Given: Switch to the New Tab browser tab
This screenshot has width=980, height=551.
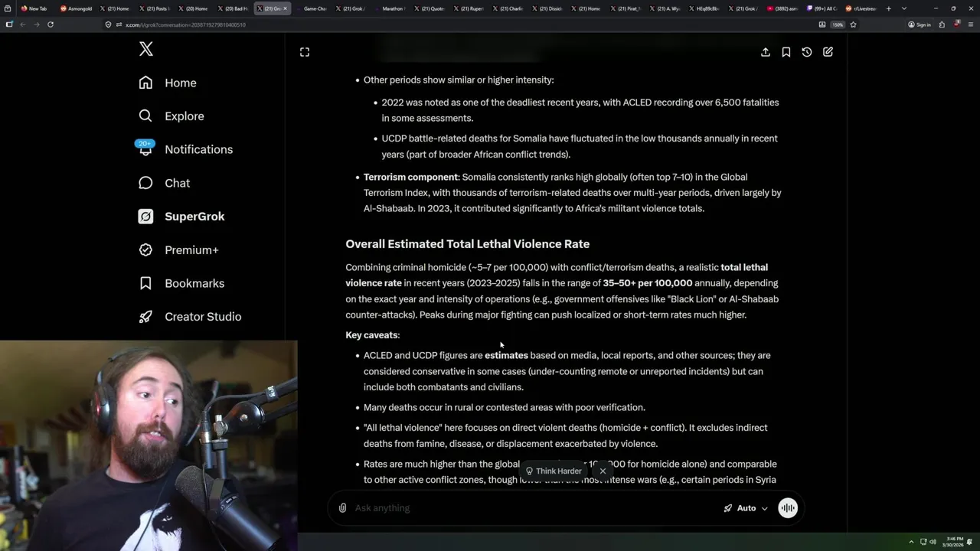Looking at the screenshot, I should pos(33,8).
